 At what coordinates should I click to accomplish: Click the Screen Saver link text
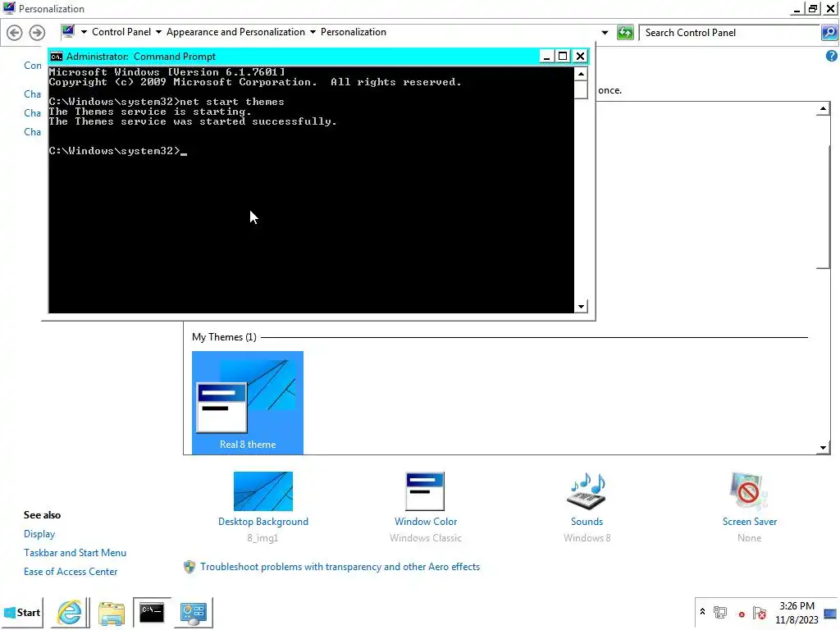coord(750,522)
